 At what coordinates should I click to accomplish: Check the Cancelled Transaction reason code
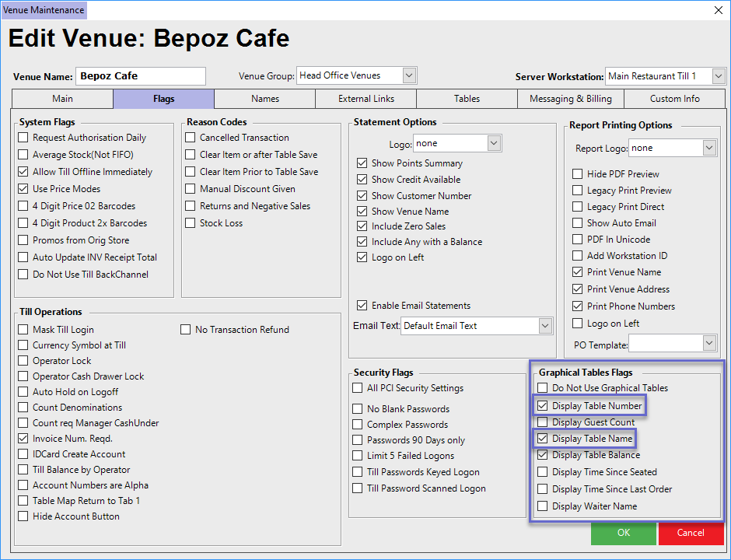pyautogui.click(x=191, y=138)
